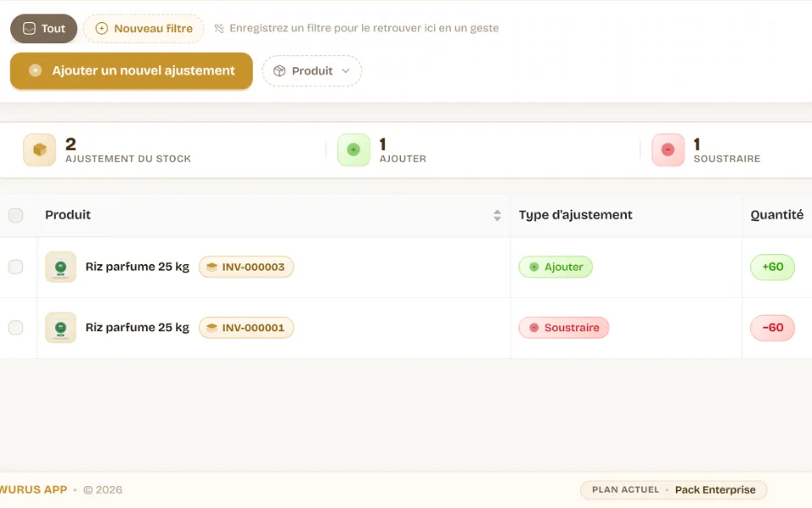Click the stock adjustment box icon
Viewport: 812px width, 508px height.
tap(40, 150)
